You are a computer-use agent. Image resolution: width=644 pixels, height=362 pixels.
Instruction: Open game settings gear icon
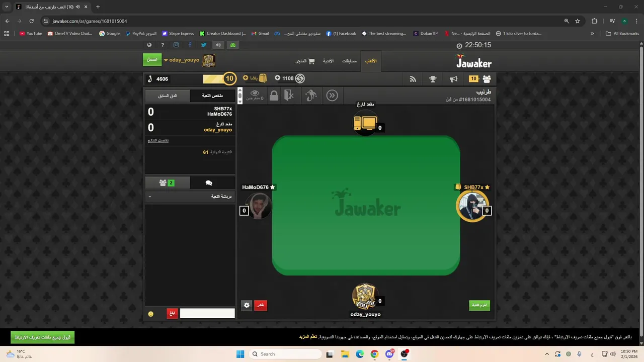coord(247,305)
